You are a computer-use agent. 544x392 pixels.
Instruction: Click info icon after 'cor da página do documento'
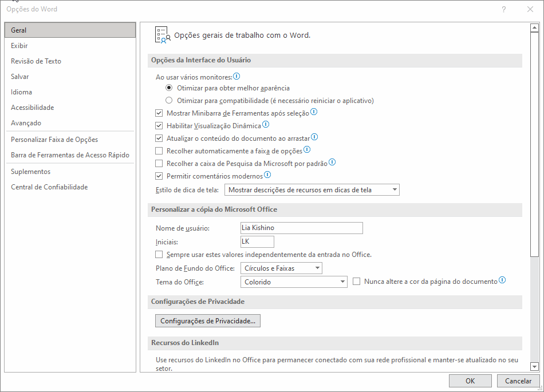click(x=502, y=280)
